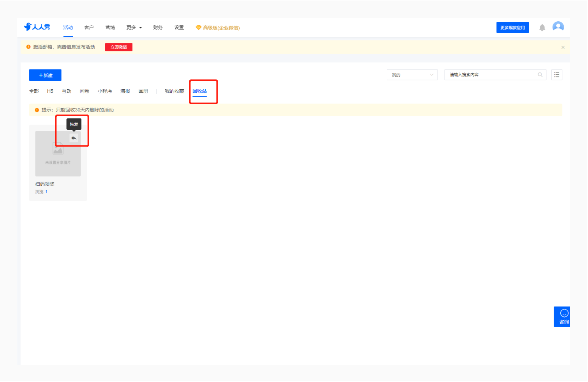Open the 营销 navigation item
Viewport: 588px width, 382px height.
pos(110,28)
